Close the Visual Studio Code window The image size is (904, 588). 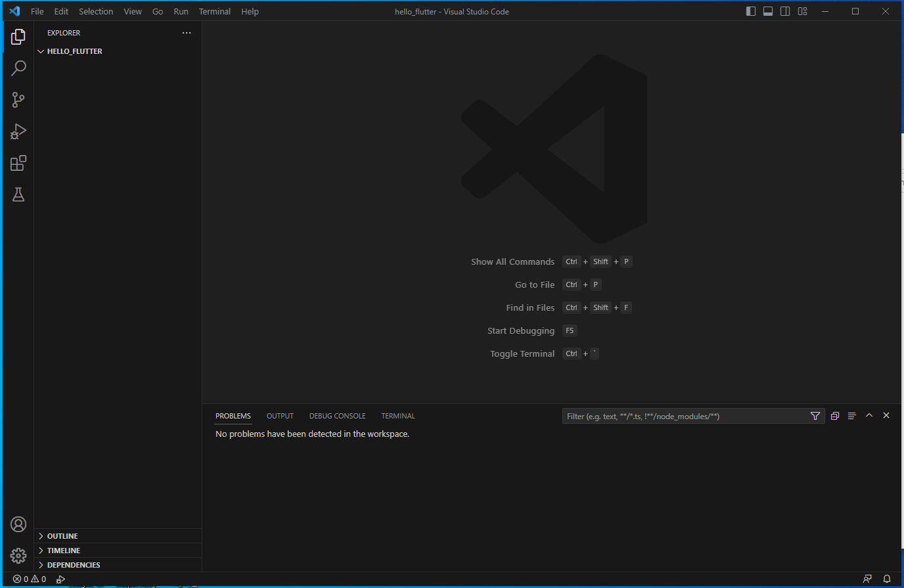tap(886, 11)
